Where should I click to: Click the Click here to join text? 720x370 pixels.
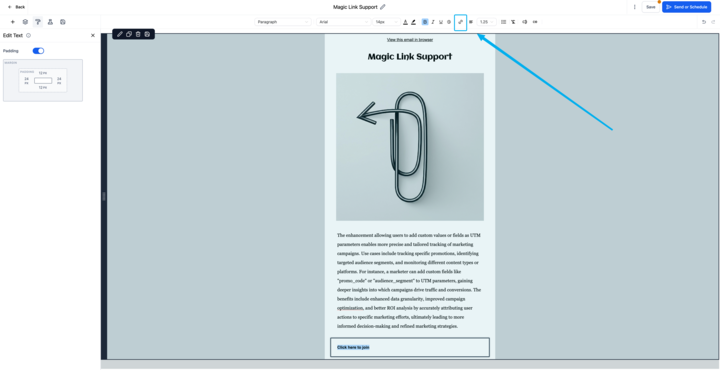pyautogui.click(x=353, y=348)
